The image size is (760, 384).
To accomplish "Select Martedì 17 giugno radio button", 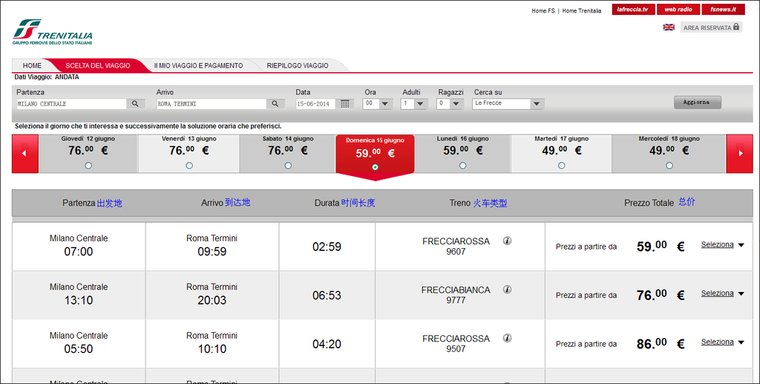I will [x=561, y=165].
